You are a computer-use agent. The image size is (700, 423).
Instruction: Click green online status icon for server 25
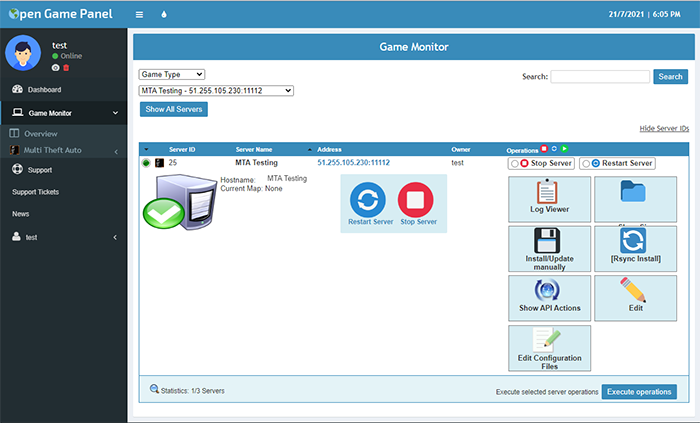click(146, 163)
